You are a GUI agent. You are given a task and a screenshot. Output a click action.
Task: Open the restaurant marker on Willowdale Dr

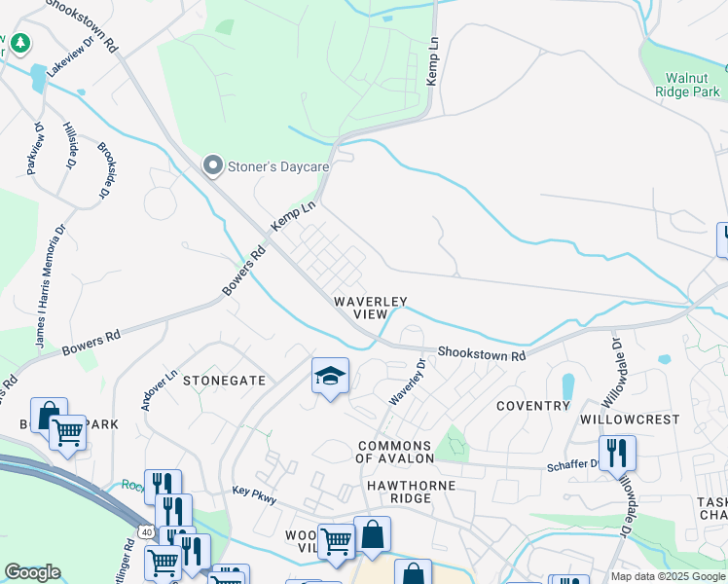pyautogui.click(x=617, y=455)
